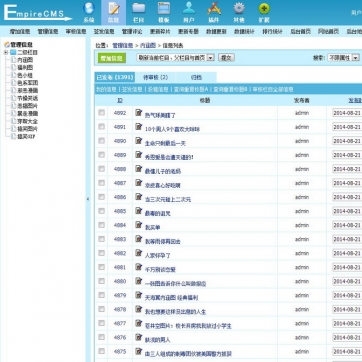
Task: Tick the checkbox for row ID 4880
Action: [x=102, y=281]
